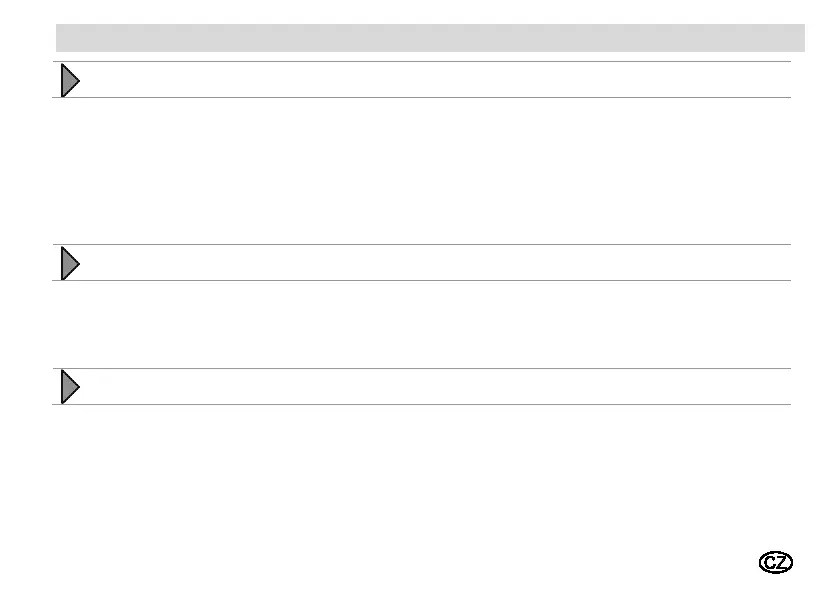Select the third section heading row
The image size is (839, 595).
422,386
